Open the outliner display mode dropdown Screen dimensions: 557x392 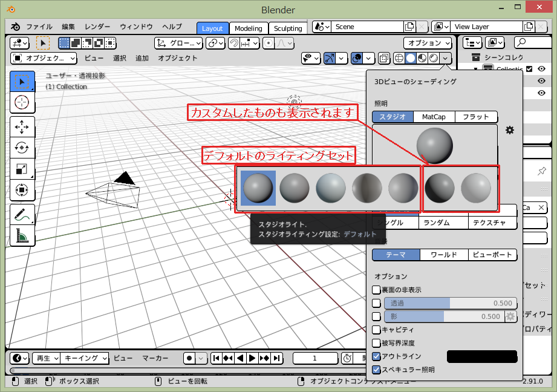click(472, 42)
